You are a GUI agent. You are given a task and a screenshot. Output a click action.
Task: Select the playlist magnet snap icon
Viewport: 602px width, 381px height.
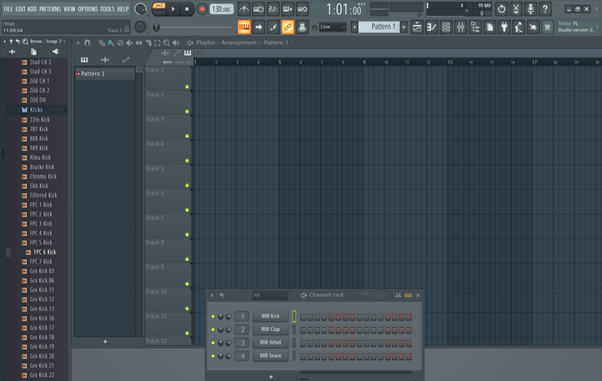pyautogui.click(x=87, y=43)
